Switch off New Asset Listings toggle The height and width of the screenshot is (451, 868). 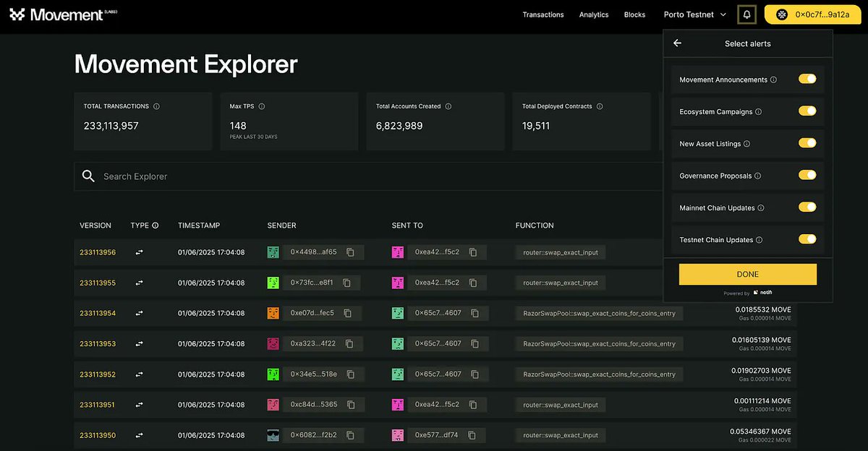(x=807, y=143)
